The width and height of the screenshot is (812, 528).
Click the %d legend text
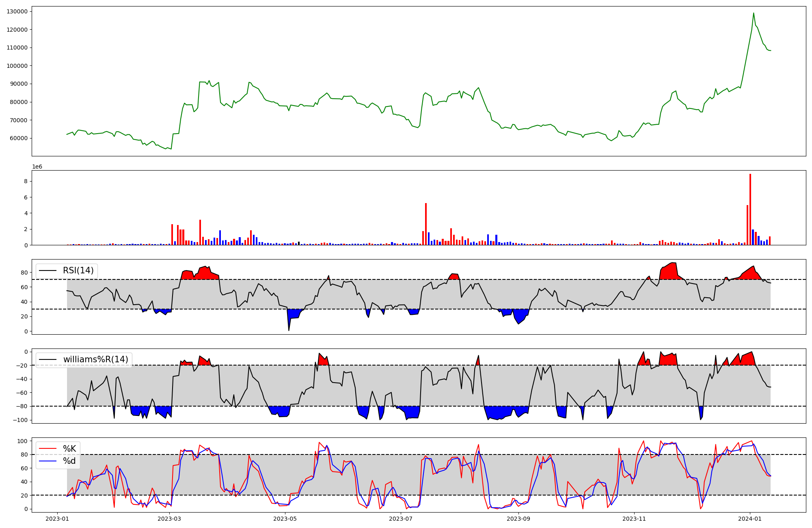click(x=69, y=461)
